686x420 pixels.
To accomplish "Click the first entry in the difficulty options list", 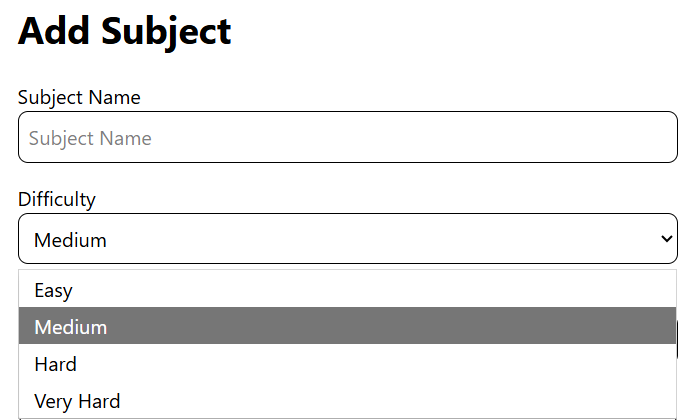I will (x=347, y=289).
